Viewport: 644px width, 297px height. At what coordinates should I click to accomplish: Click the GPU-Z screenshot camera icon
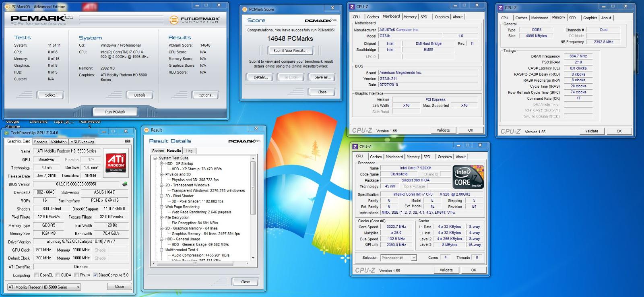tap(128, 141)
